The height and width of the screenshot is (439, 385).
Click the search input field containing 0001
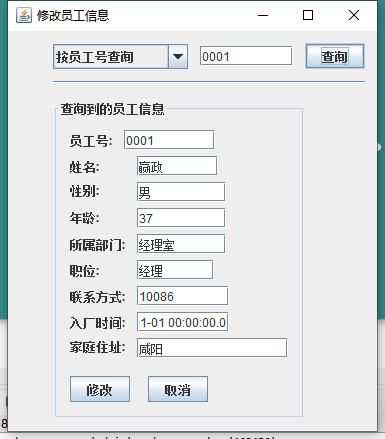pos(246,56)
